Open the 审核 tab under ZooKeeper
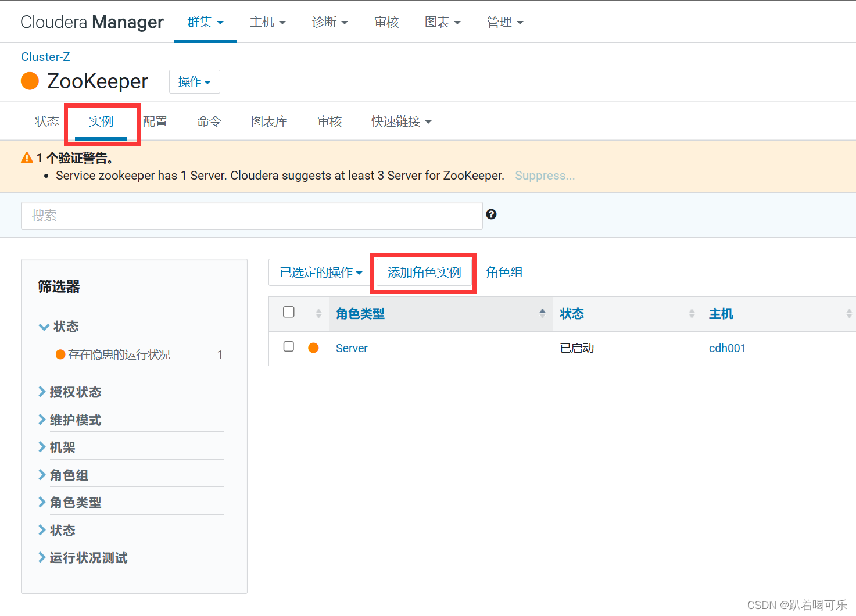 (x=329, y=121)
